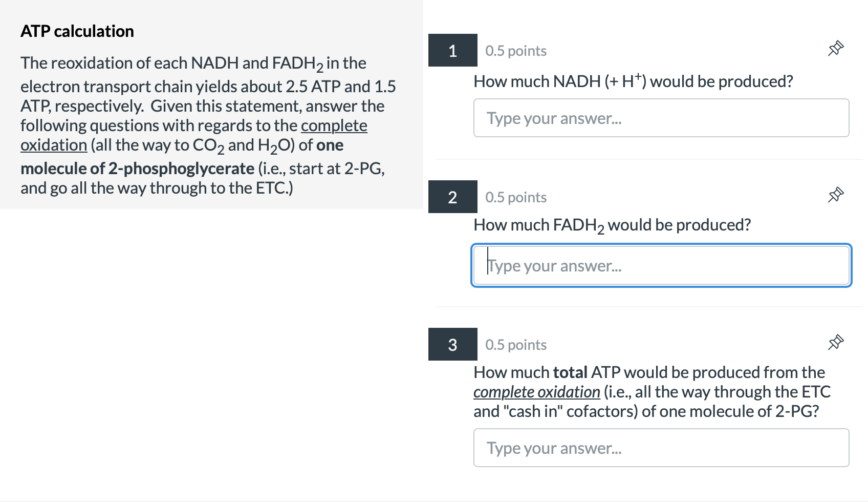Click the NADH answer input field

point(661,118)
